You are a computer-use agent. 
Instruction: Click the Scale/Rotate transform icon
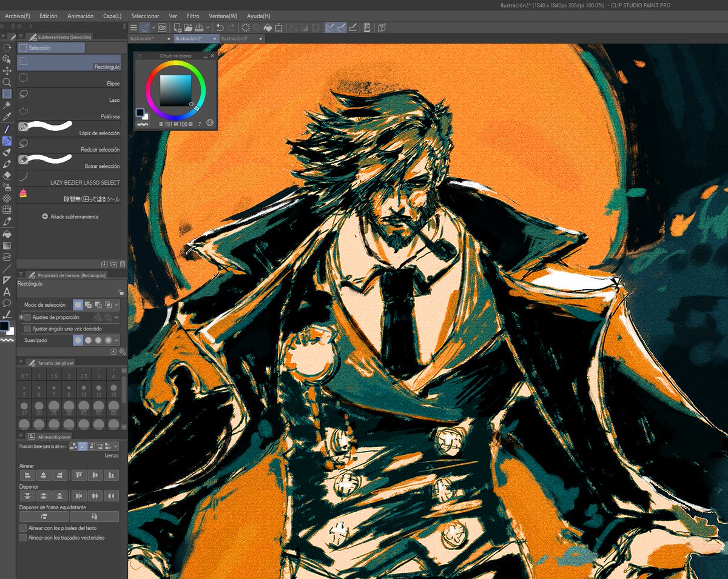click(x=278, y=27)
